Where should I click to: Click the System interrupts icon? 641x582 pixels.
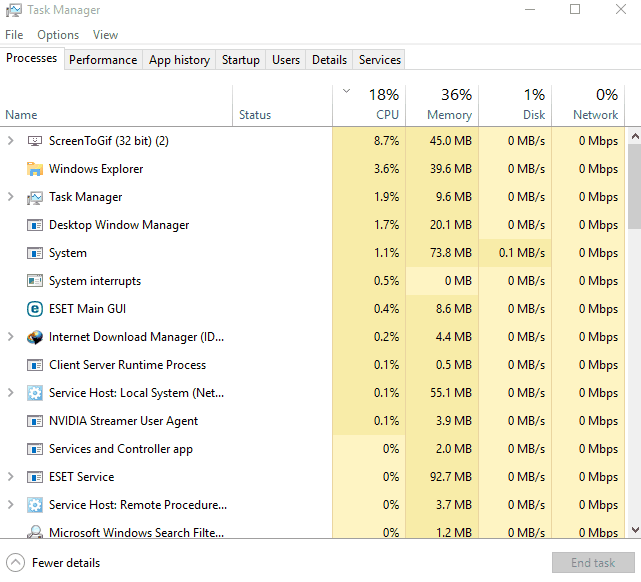point(35,281)
